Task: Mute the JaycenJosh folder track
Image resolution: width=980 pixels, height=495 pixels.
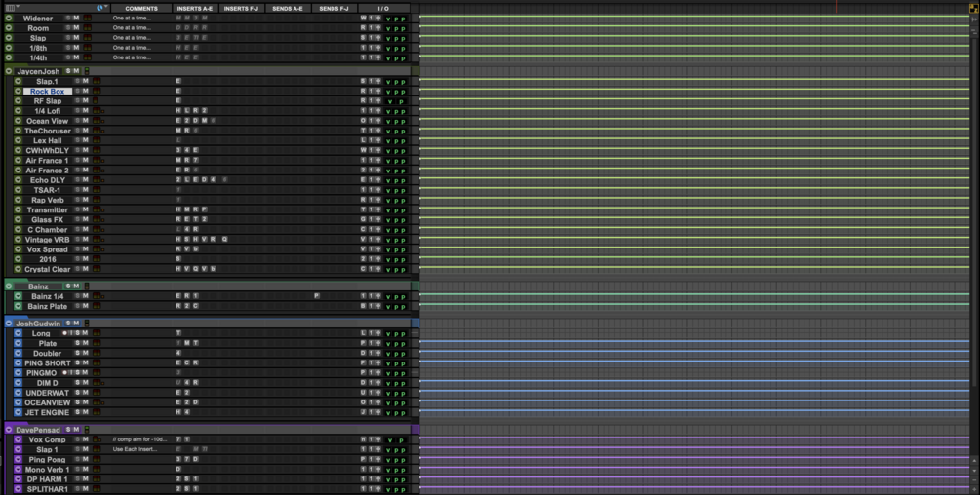Action: pos(76,71)
